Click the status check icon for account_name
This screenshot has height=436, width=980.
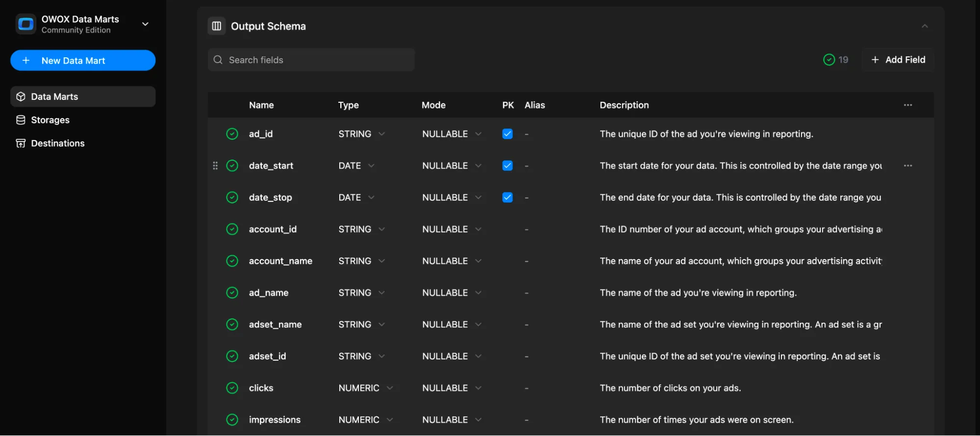[232, 261]
